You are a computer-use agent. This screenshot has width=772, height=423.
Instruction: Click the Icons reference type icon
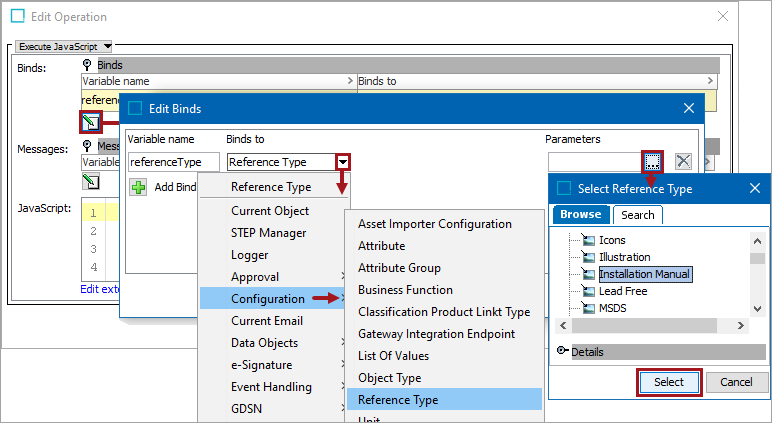click(x=588, y=240)
